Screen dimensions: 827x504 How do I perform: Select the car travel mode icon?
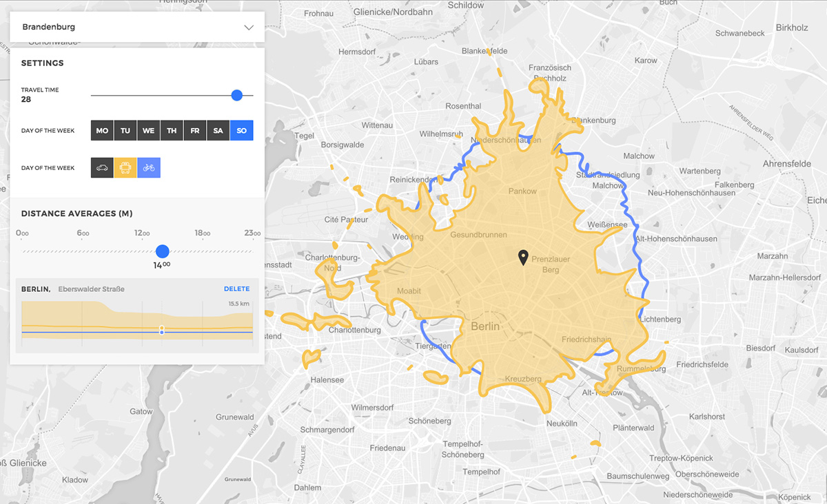click(x=102, y=167)
